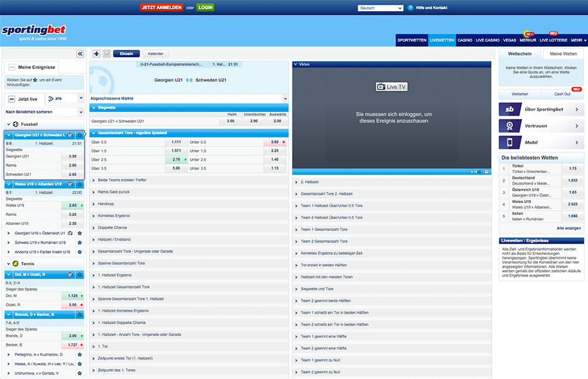Star the Pellegrino, A v Kuzmanov match
Viewport: 588px width, 379px height.
coord(79,354)
